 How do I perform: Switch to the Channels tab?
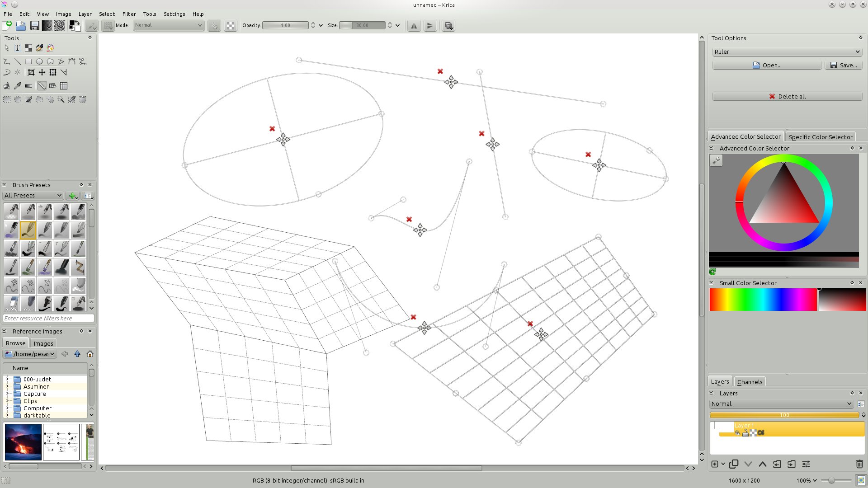click(750, 382)
